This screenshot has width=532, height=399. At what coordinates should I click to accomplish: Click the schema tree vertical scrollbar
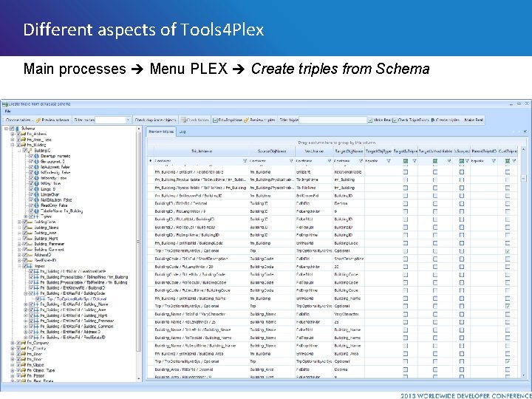coord(138,253)
